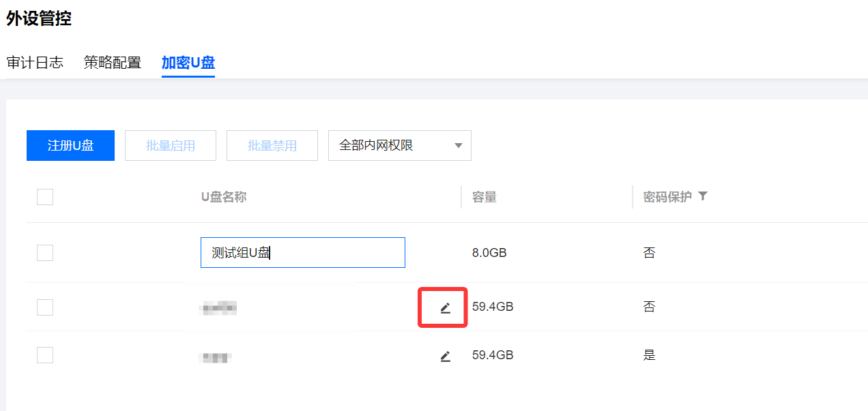Screen dimensions: 868x411
Task: Click the U盘名称 column header
Action: click(x=224, y=198)
